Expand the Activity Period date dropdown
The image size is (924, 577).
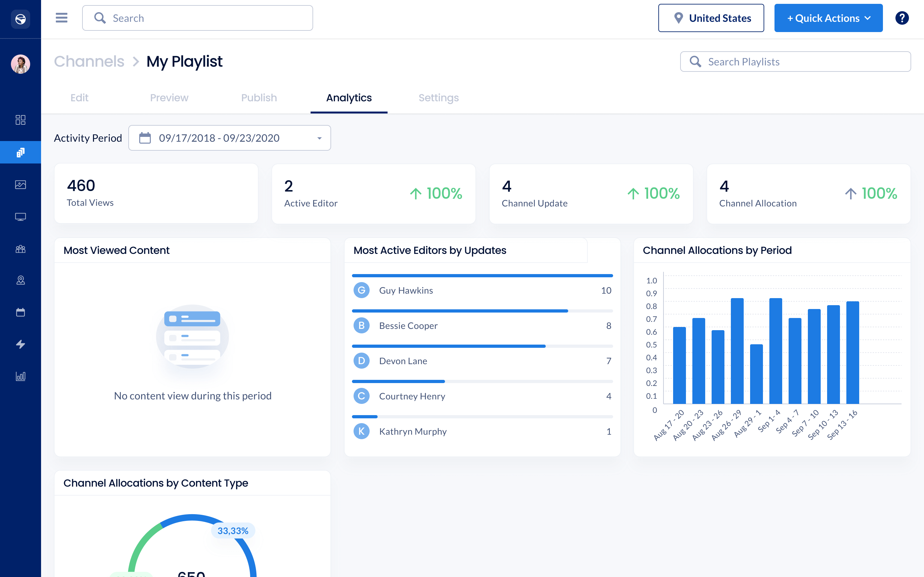point(229,138)
